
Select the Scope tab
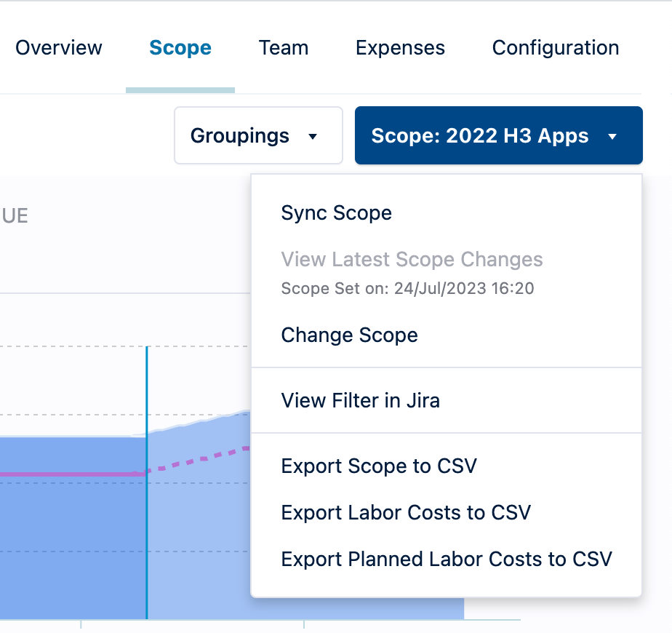pyautogui.click(x=180, y=47)
